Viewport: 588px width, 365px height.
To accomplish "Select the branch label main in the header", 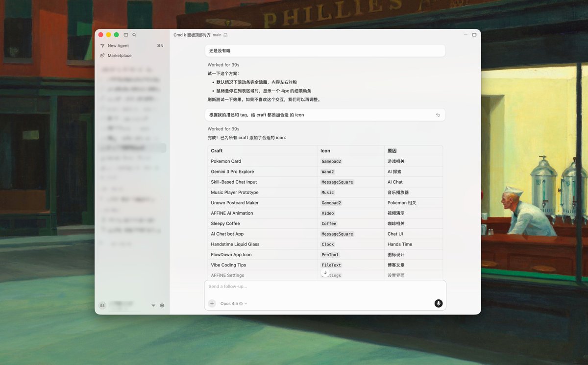I will (217, 35).
